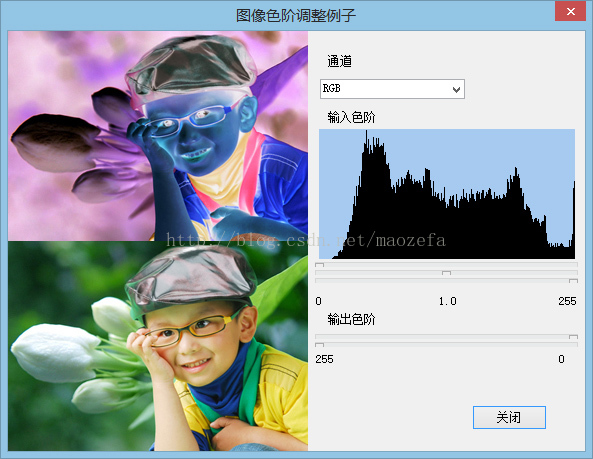Click the original color photo preview
The width and height of the screenshot is (593, 459).
pos(158,346)
